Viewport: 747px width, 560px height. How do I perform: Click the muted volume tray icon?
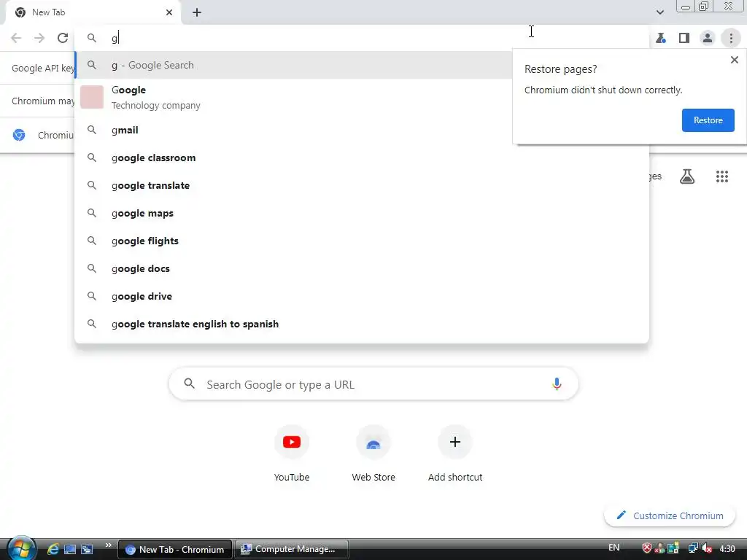pos(706,548)
